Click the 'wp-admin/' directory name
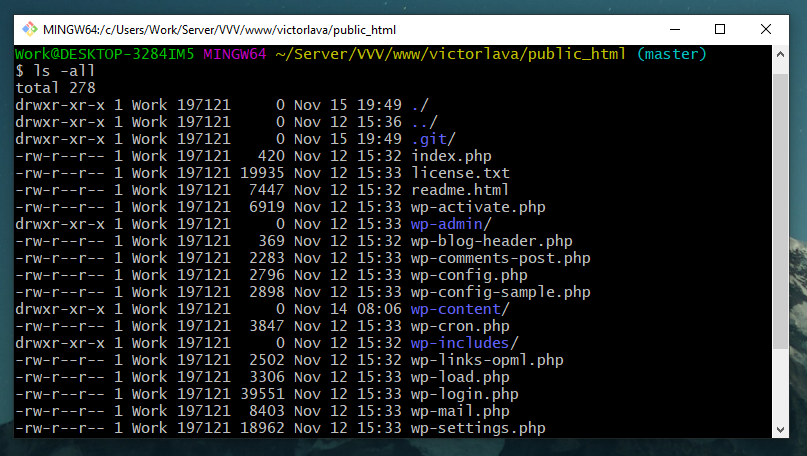 451,224
